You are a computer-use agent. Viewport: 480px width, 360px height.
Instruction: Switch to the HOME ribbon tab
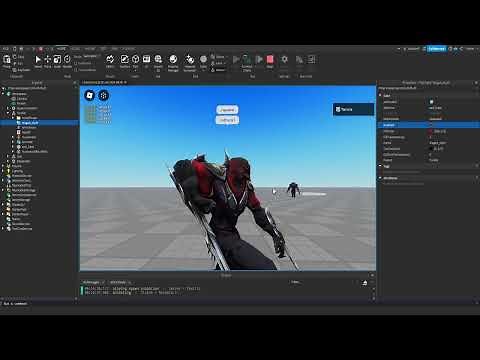61,49
